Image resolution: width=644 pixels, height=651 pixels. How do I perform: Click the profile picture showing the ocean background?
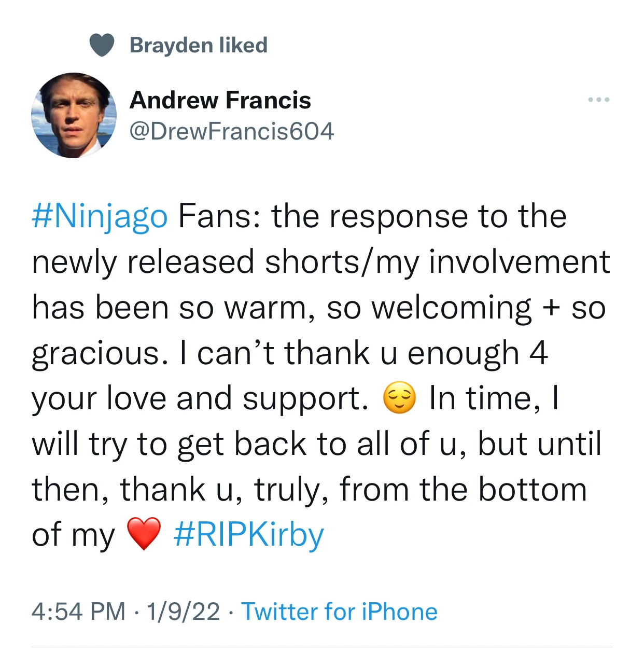click(x=74, y=115)
